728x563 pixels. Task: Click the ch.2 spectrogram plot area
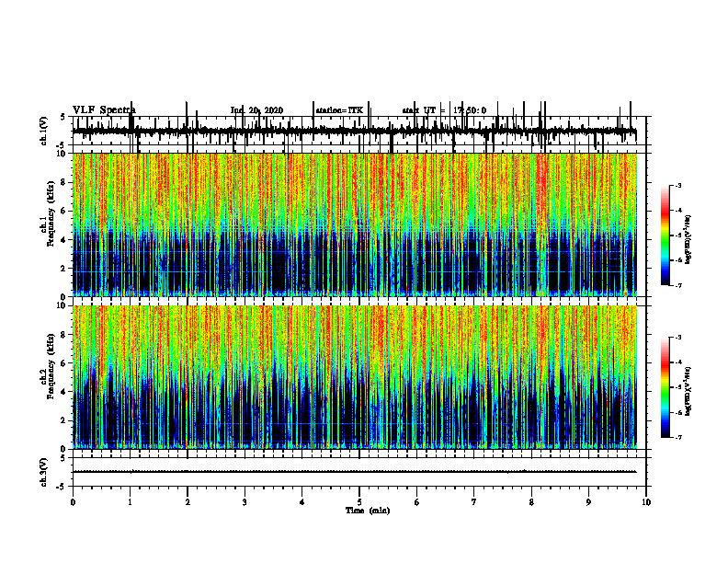pyautogui.click(x=355, y=377)
